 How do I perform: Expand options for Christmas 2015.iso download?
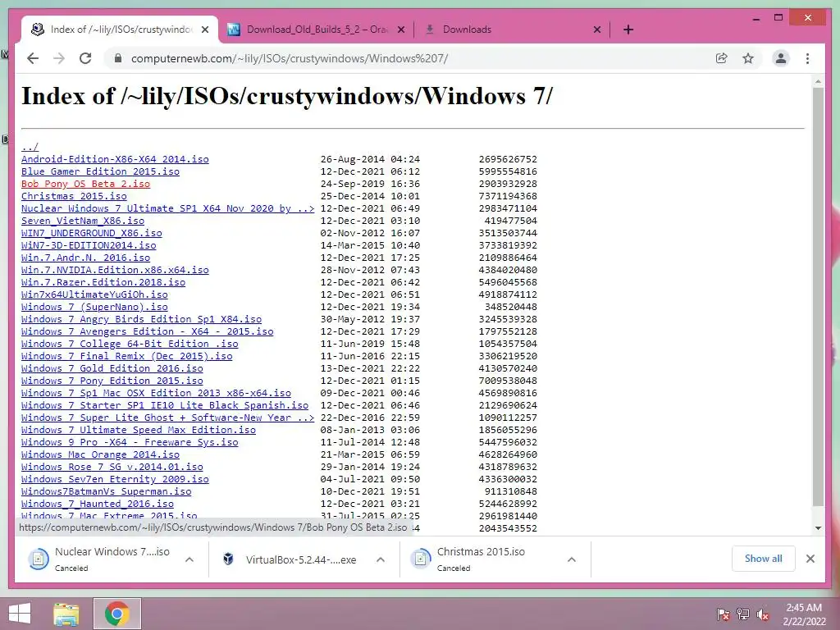572,559
